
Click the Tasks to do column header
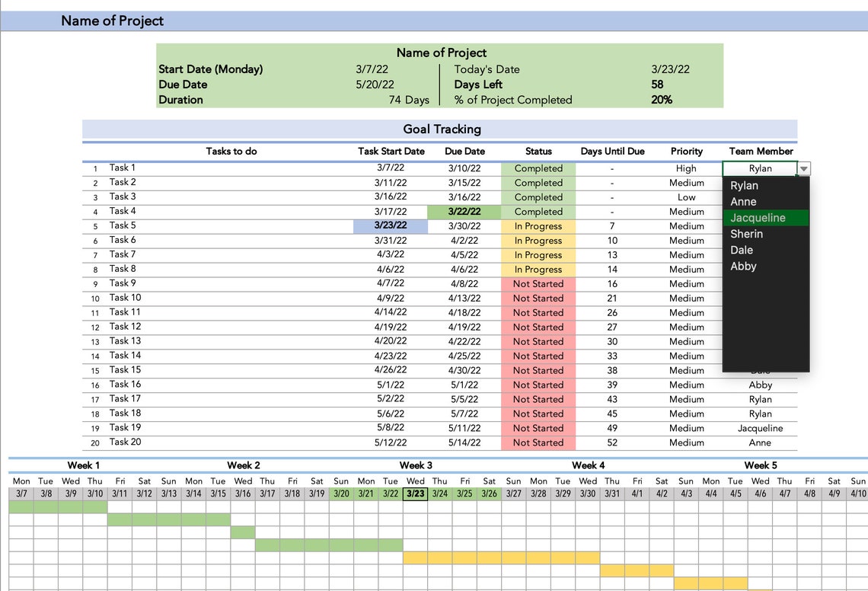click(231, 151)
